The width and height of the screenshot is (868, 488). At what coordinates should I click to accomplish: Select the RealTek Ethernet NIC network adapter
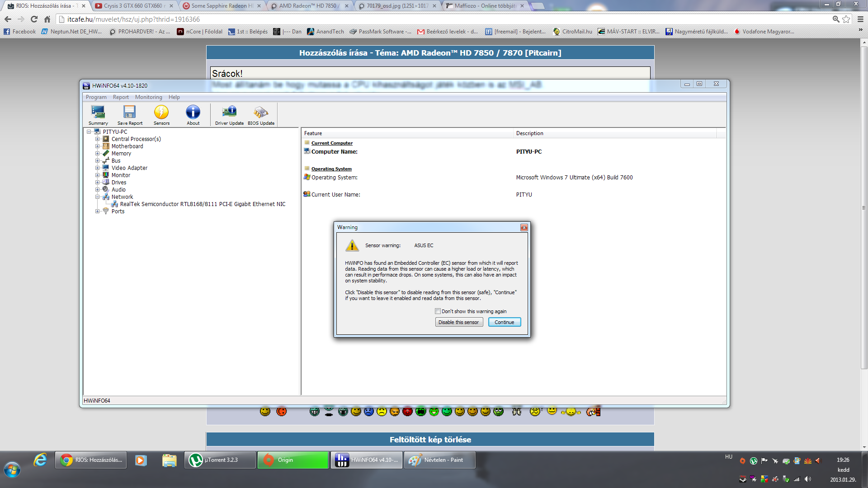(203, 204)
